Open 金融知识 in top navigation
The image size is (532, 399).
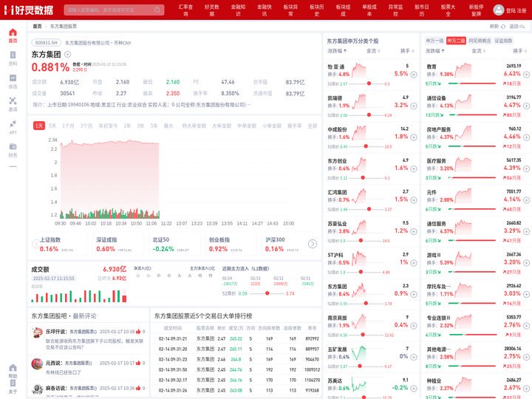(238, 10)
